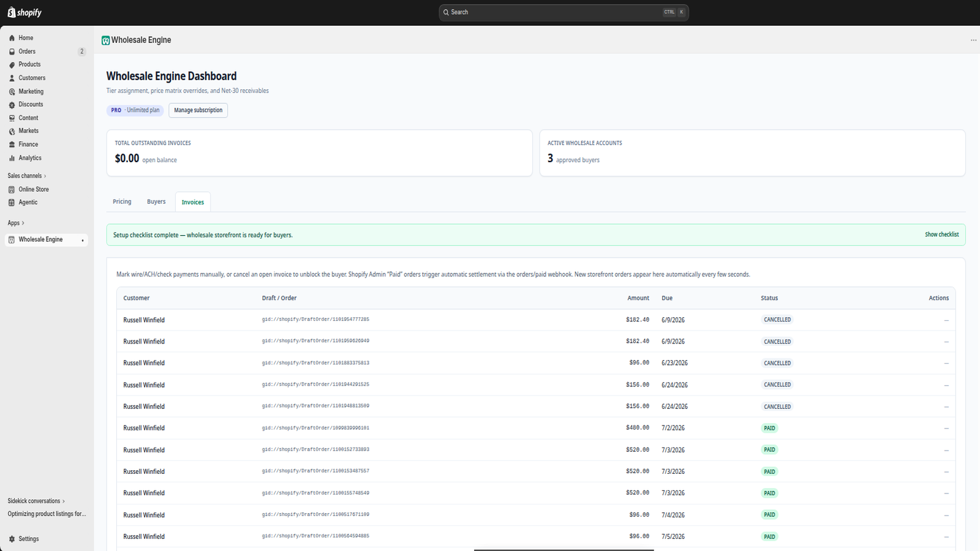980x551 pixels.
Task: Select the draft order ID ending in 5813
Action: (315, 363)
